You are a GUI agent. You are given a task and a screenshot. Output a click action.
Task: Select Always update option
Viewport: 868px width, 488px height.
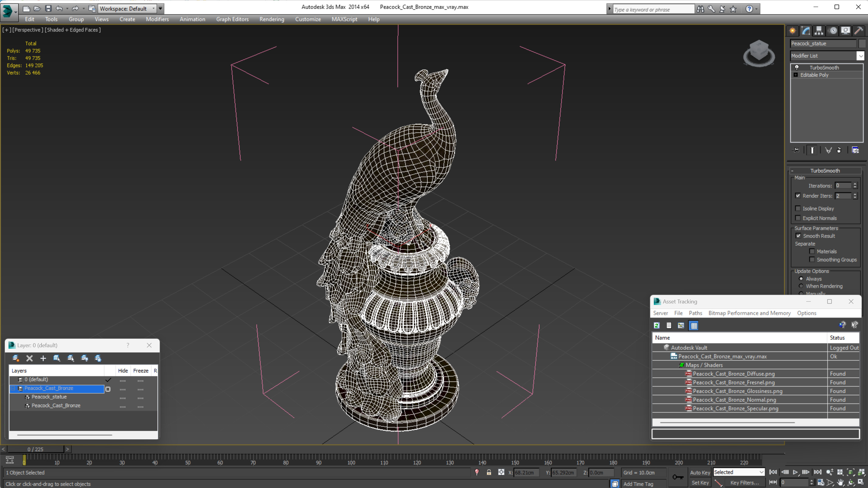click(801, 279)
